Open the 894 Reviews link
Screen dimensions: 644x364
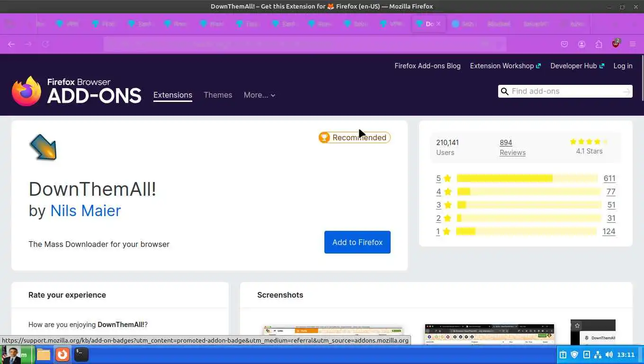[512, 147]
